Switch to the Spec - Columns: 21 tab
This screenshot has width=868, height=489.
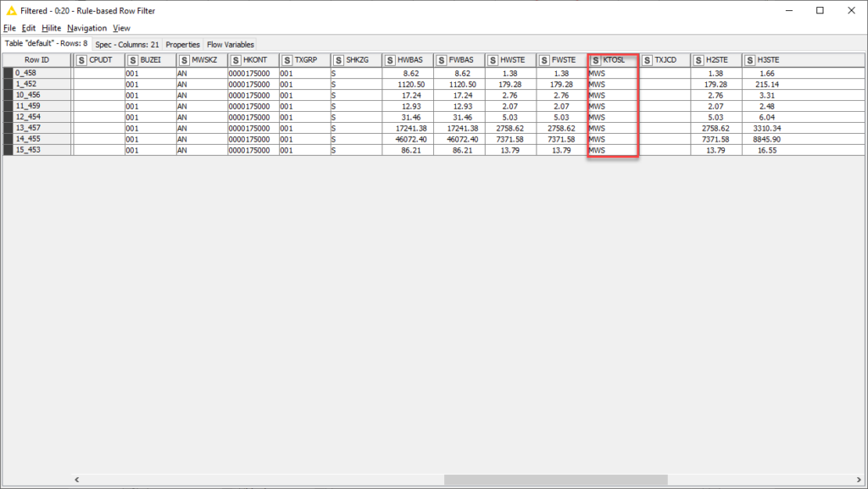(x=126, y=44)
